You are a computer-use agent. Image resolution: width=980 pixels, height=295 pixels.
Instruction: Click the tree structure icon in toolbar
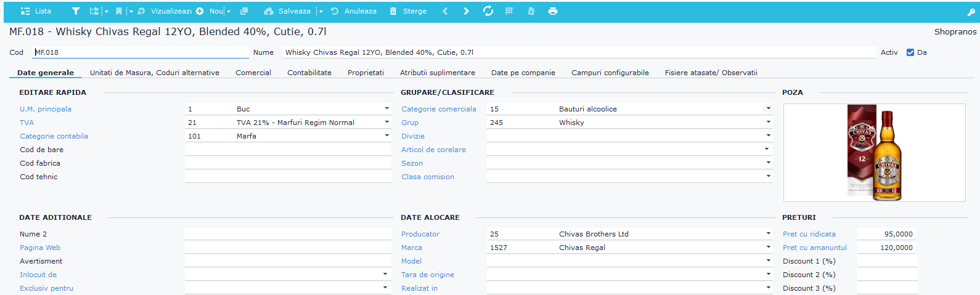[x=94, y=11]
